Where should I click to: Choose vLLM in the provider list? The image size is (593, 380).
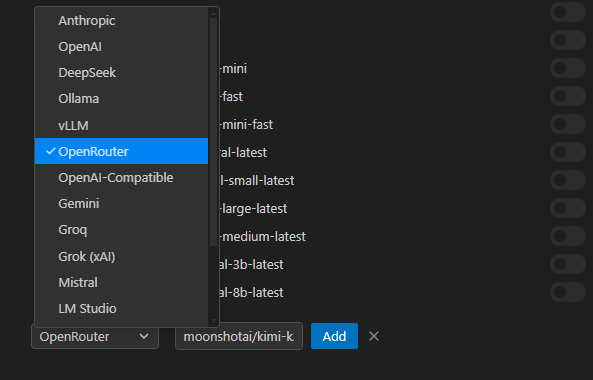point(121,125)
